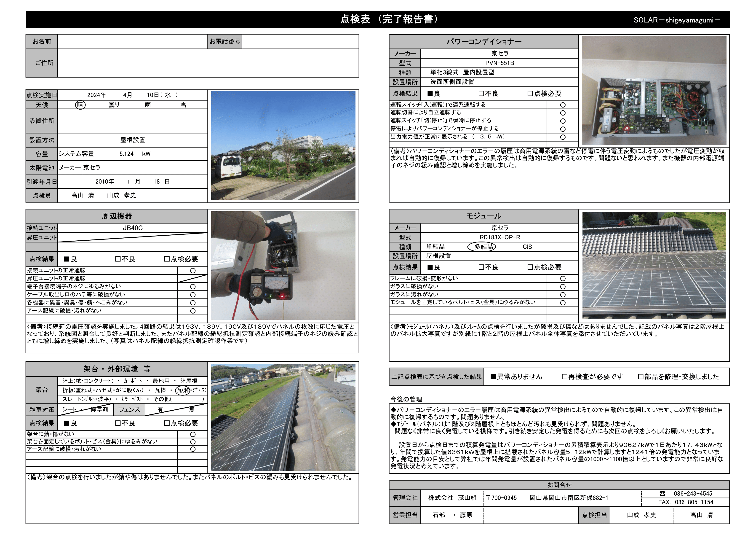Click the empty お名前 field
Screen dimensions: 756x535
(x=132, y=41)
